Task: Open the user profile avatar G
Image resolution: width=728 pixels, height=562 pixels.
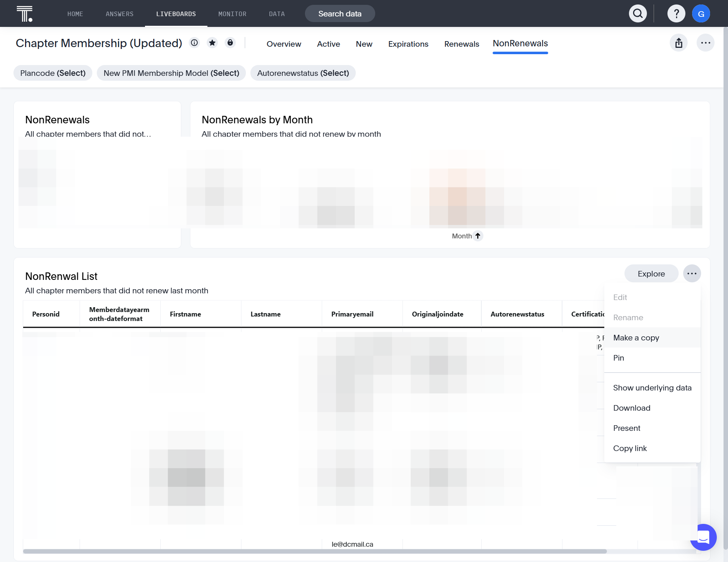Action: [701, 14]
